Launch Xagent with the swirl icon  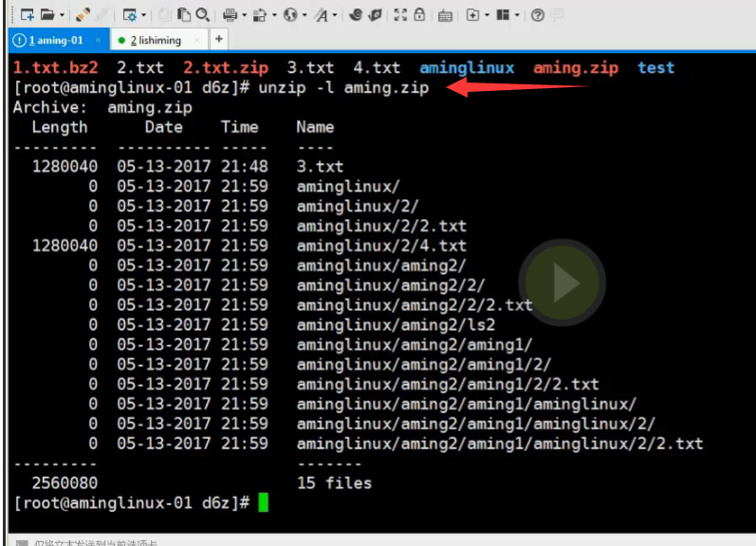[356, 15]
